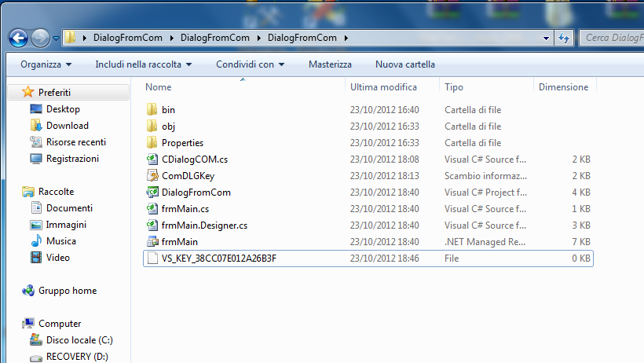The width and height of the screenshot is (644, 363).
Task: Select the VS_KEY_38CC07E012A26B3F blank file icon
Action: click(152, 258)
